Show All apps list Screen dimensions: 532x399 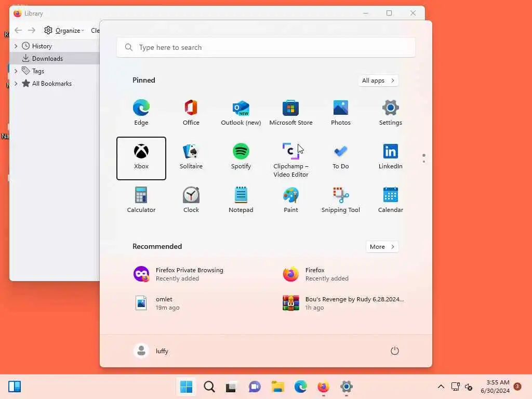coord(378,81)
